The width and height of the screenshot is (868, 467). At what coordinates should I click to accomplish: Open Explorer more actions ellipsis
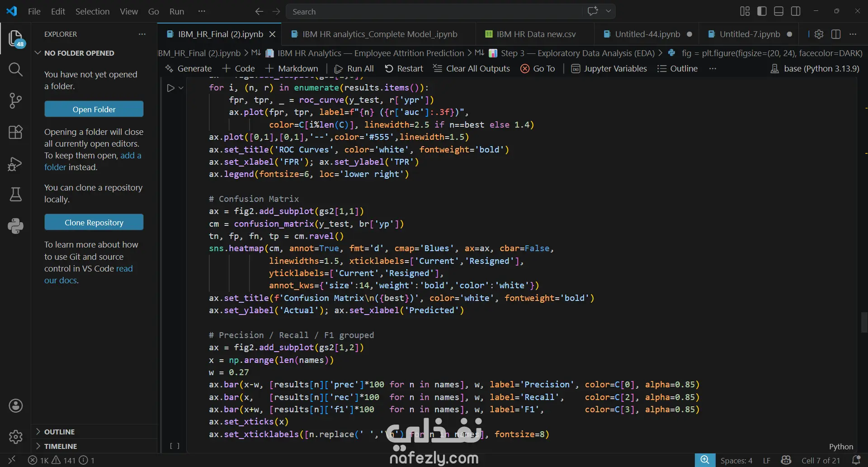point(142,34)
